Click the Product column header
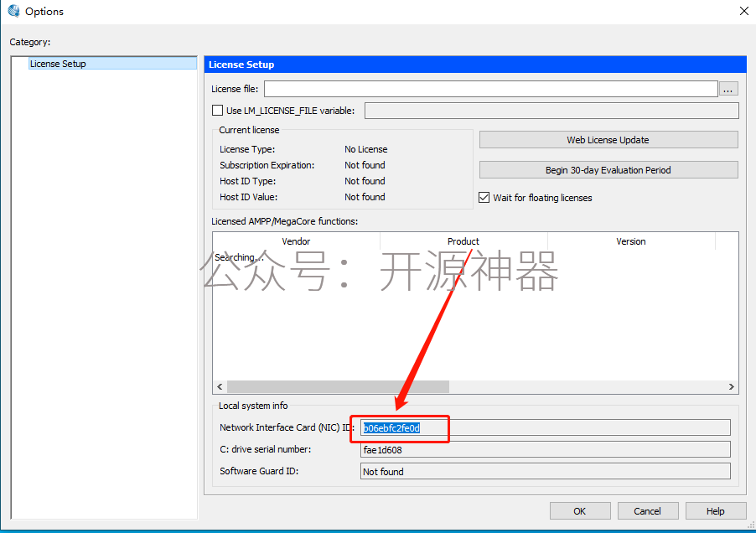 coord(463,241)
